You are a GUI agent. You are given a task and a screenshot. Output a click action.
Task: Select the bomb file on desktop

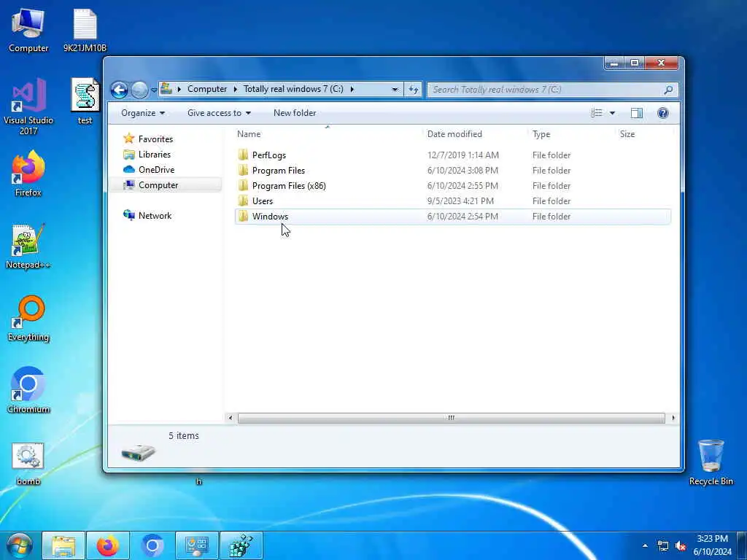28,463
